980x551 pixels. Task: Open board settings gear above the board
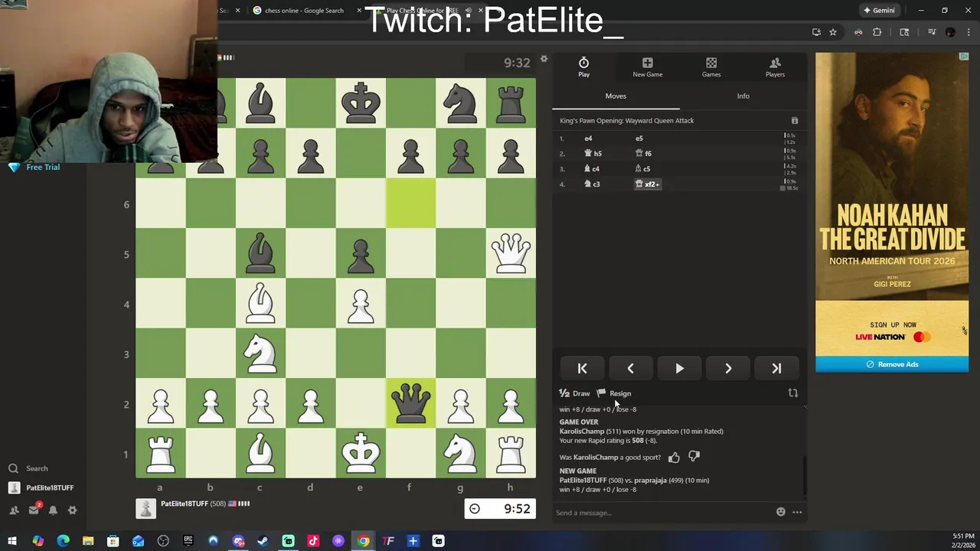pos(544,60)
